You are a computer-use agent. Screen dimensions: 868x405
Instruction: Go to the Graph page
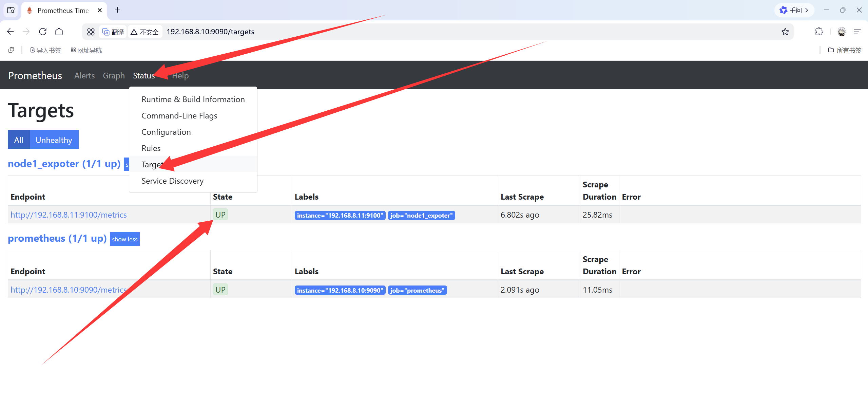click(114, 75)
